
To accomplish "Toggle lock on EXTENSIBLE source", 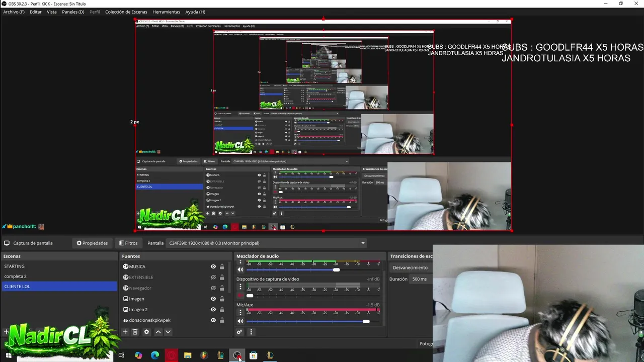I will pyautogui.click(x=222, y=278).
